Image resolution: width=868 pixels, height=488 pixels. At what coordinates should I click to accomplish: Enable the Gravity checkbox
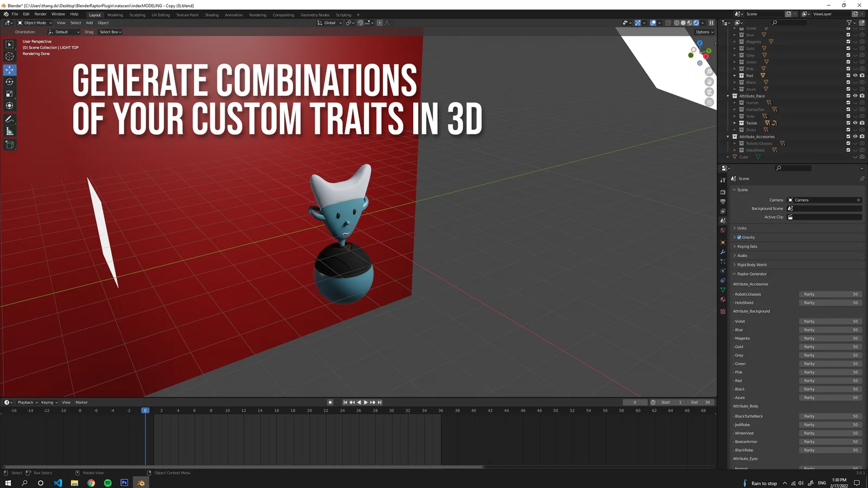click(739, 237)
